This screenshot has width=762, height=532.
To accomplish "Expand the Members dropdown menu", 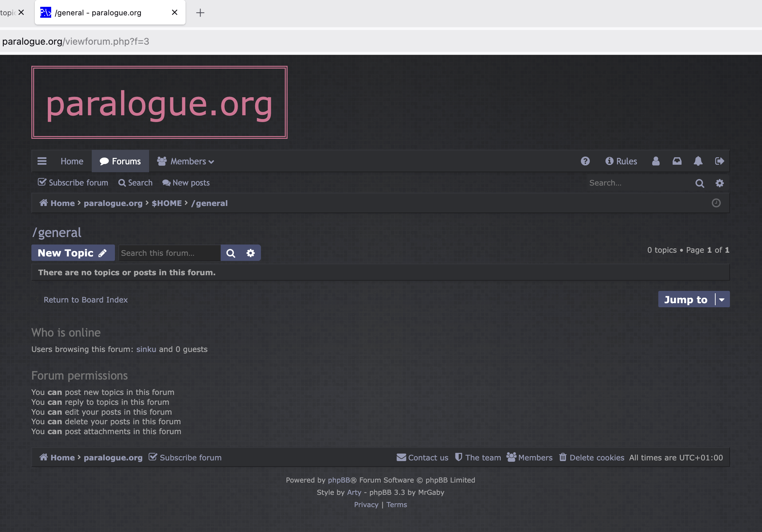I will tap(185, 161).
